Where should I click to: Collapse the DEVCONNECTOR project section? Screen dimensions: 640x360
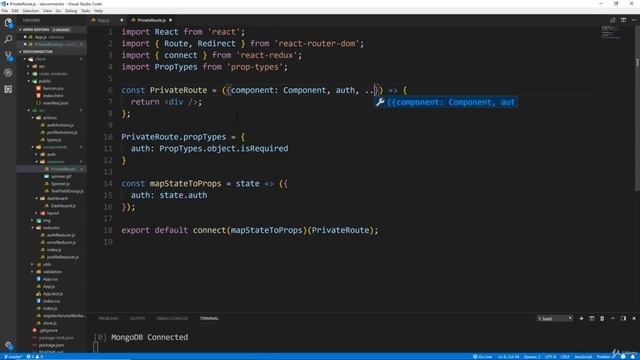tap(51, 52)
